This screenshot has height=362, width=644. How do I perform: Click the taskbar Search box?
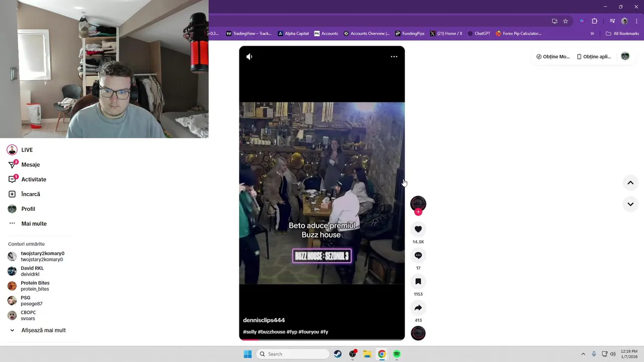[x=293, y=354]
